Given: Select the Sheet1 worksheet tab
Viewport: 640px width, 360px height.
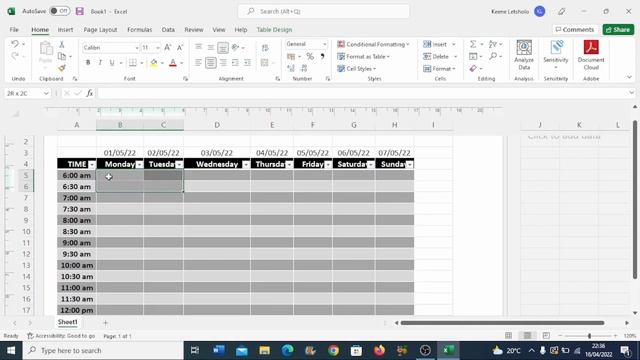Looking at the screenshot, I should pos(67,322).
